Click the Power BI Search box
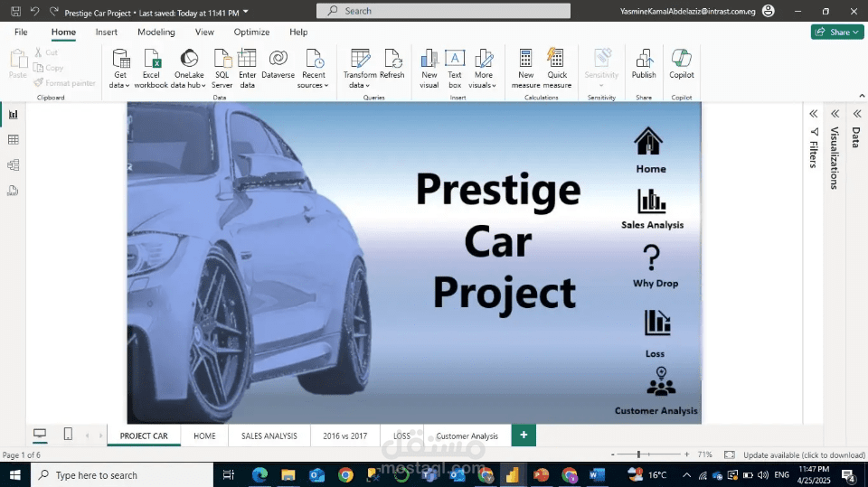Screen dimensions: 868x487 pyautogui.click(x=443, y=11)
